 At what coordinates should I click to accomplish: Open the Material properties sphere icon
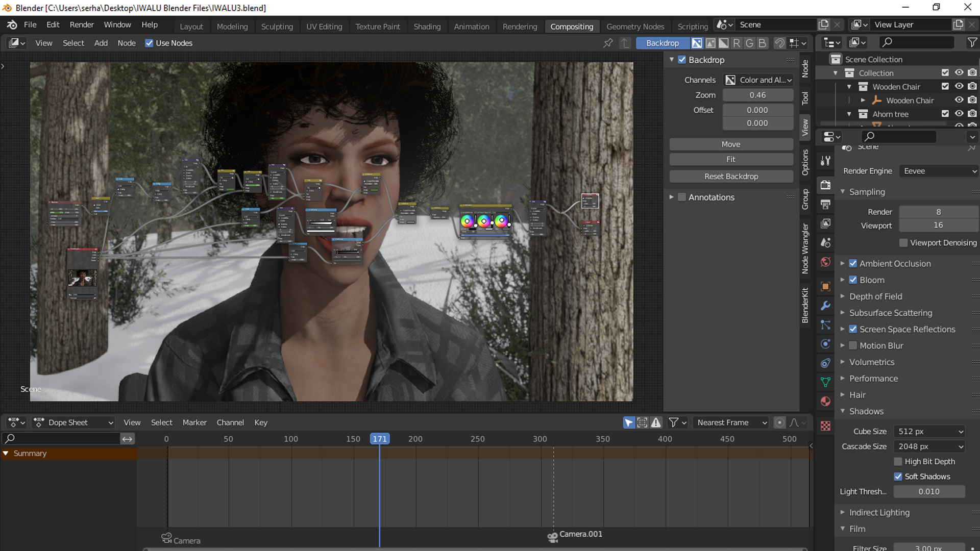(x=825, y=402)
